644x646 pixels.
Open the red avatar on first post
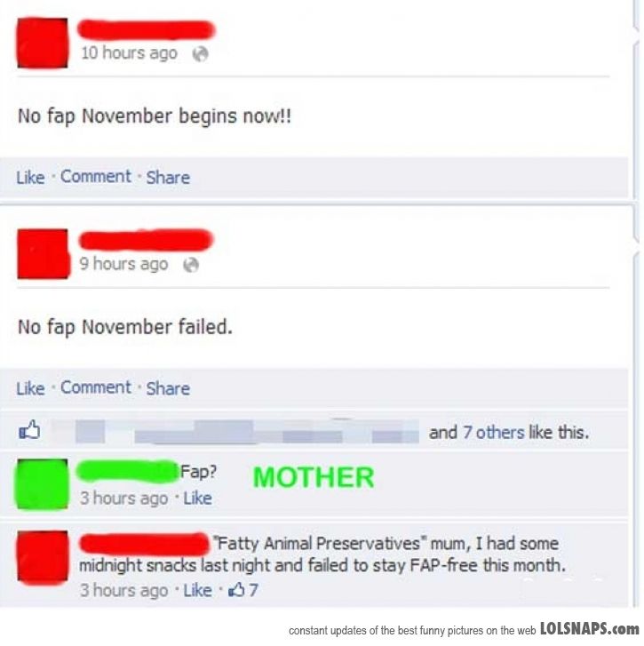coord(43,43)
